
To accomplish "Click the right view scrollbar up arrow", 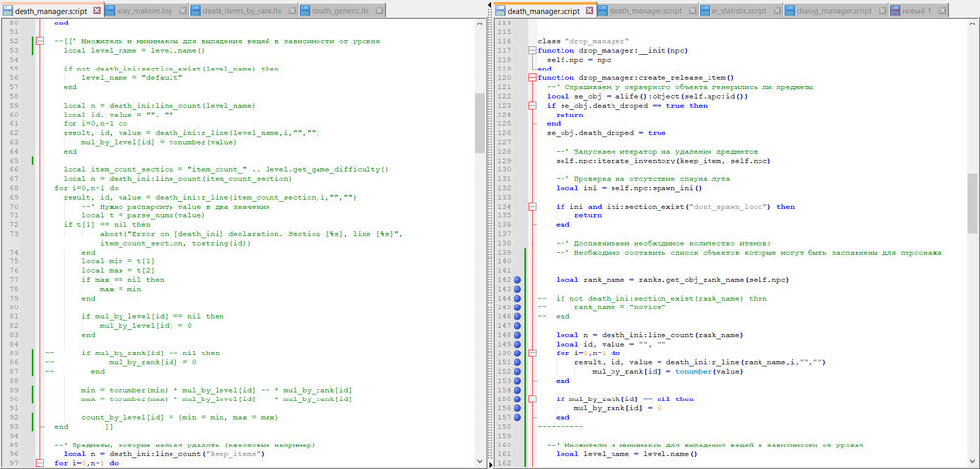I will [972, 23].
